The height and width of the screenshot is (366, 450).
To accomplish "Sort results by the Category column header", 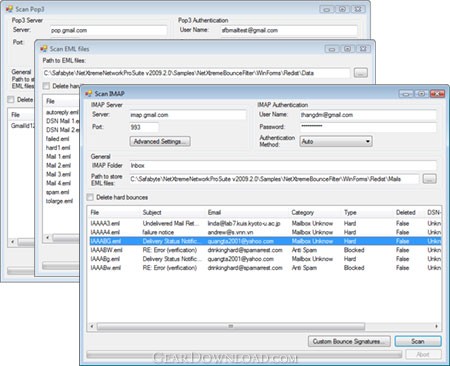I will point(303,212).
